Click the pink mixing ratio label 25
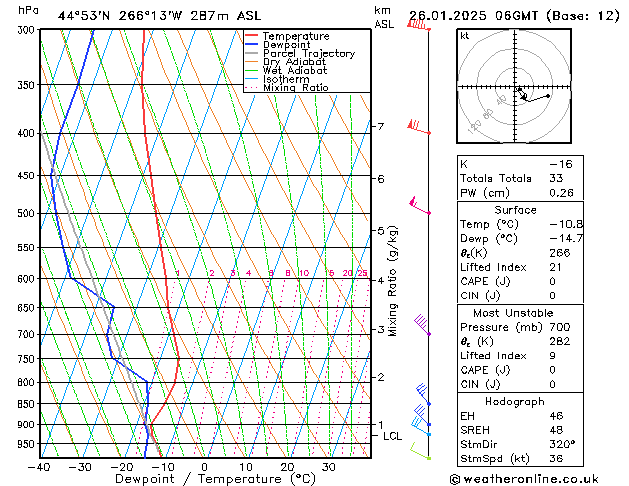Image resolution: width=629 pixels, height=486 pixels. click(x=363, y=273)
